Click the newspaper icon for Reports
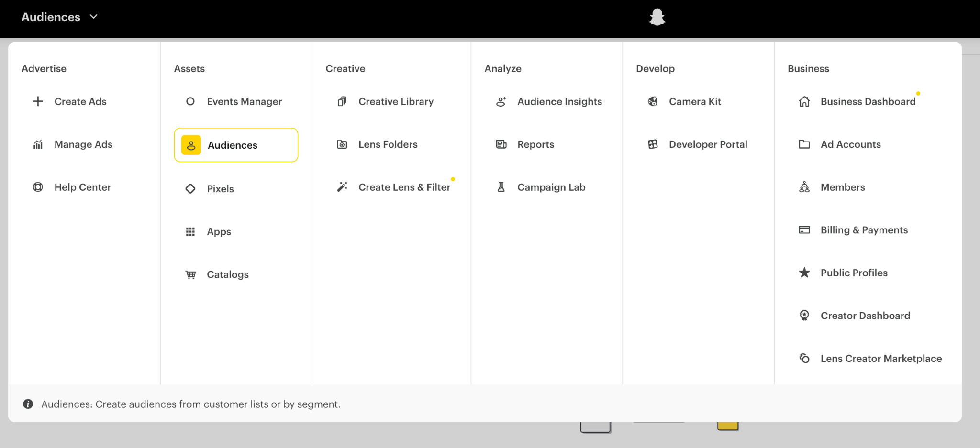This screenshot has height=448, width=980. pyautogui.click(x=501, y=144)
